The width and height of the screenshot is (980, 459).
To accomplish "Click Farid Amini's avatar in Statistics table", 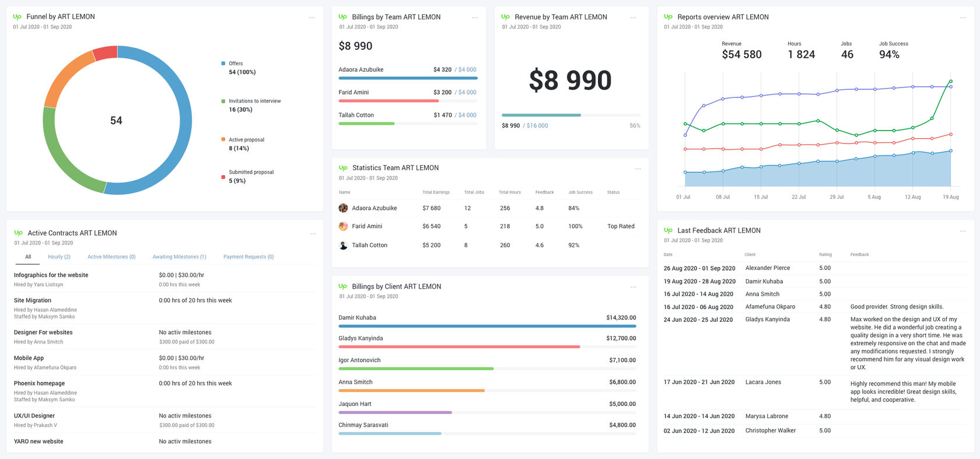I will coord(343,226).
